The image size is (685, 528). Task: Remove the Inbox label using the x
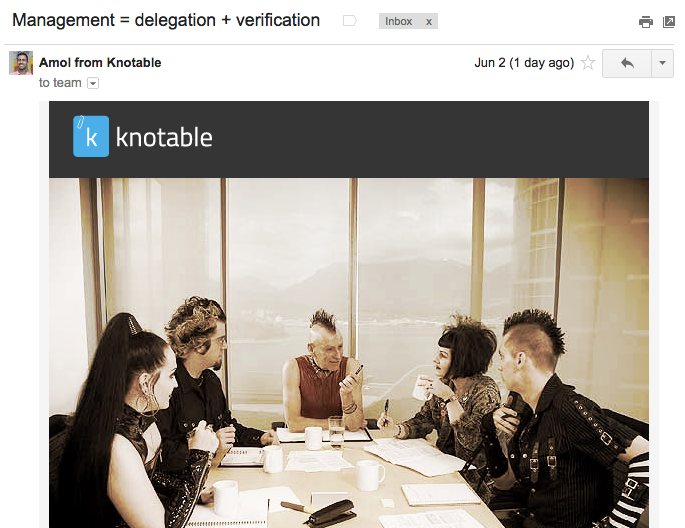pos(429,21)
